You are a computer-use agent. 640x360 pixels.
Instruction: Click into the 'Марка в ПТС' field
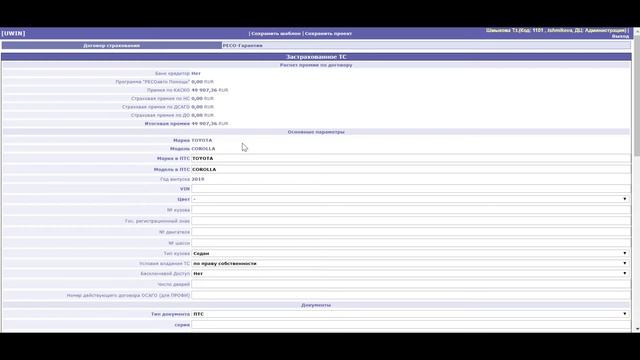(411, 158)
